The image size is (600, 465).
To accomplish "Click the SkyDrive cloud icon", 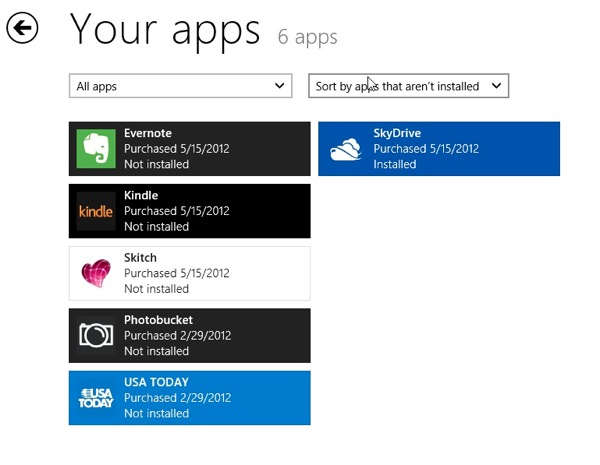I will click(346, 149).
